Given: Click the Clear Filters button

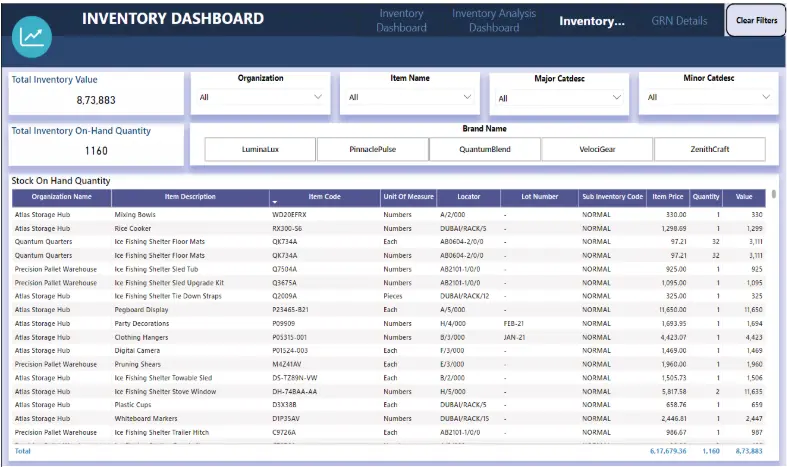Looking at the screenshot, I should [756, 20].
